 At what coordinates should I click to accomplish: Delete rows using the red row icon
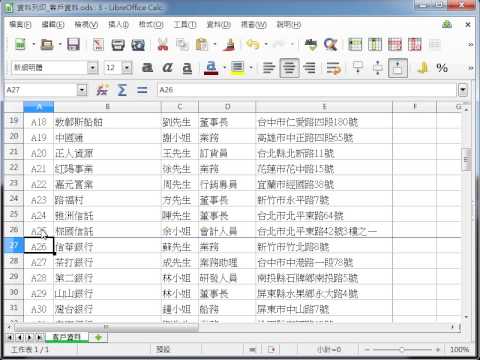[x=395, y=44]
